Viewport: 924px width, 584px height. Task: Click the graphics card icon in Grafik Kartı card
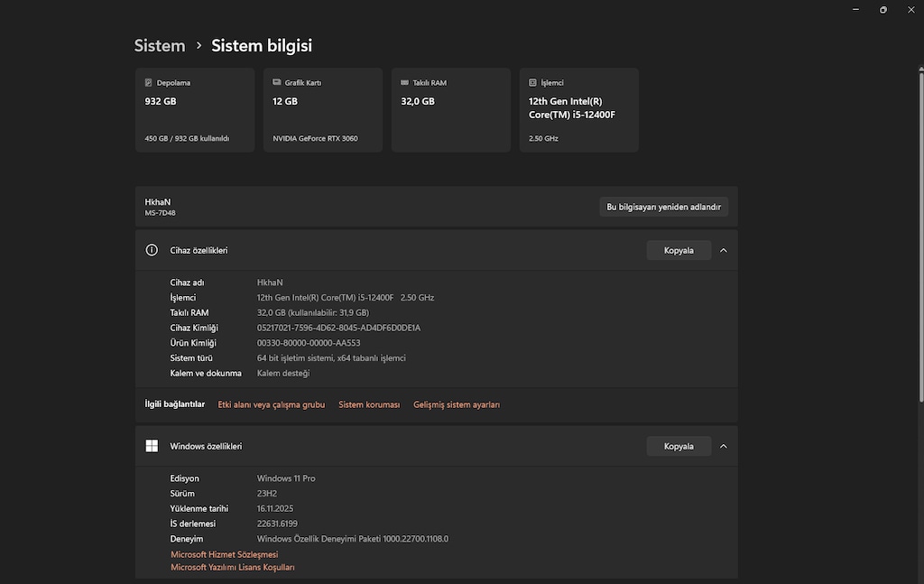[x=276, y=82]
